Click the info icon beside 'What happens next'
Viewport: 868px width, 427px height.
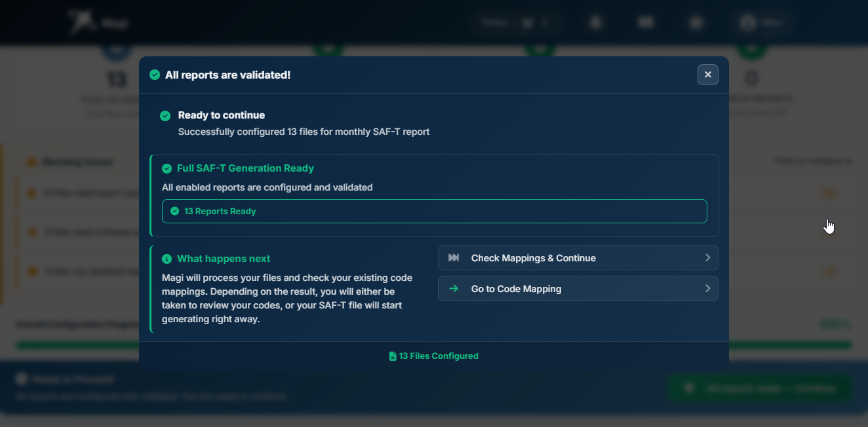[x=167, y=259]
